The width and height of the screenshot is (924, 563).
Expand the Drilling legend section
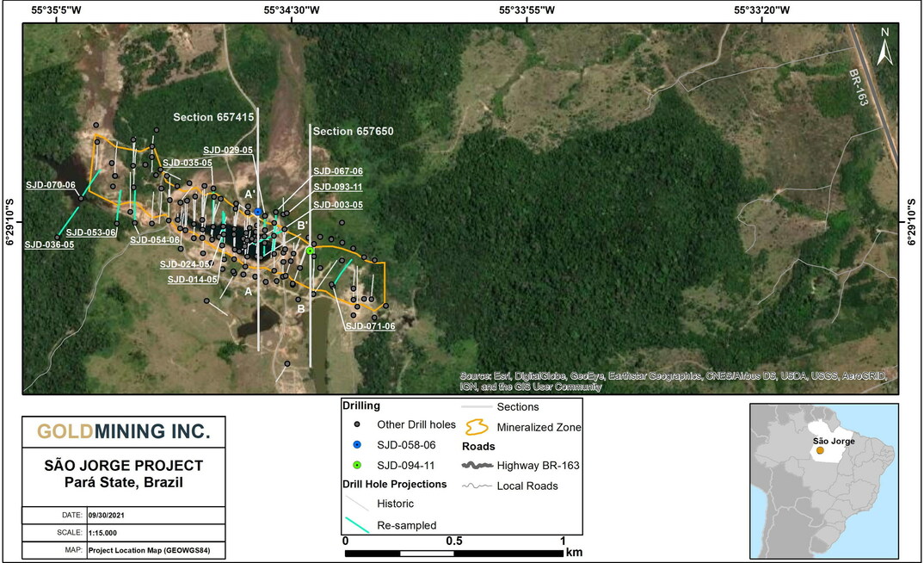click(x=363, y=405)
